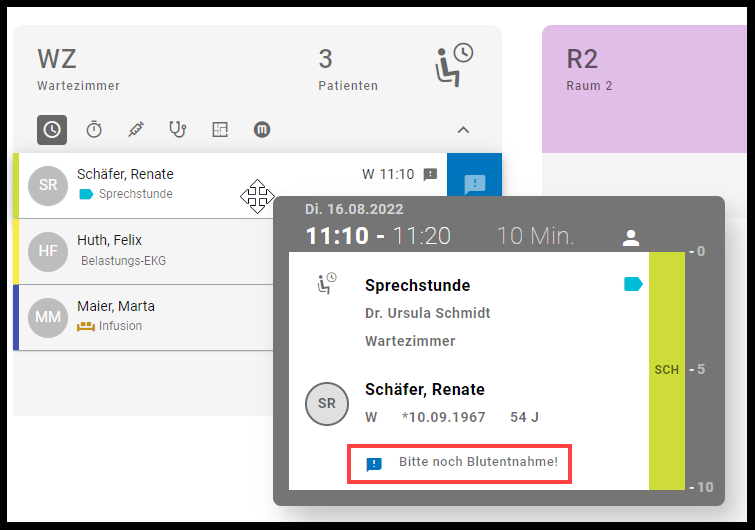Click the WZ Wartezimmer heading
The width and height of the screenshot is (755, 530).
pyautogui.click(x=78, y=69)
